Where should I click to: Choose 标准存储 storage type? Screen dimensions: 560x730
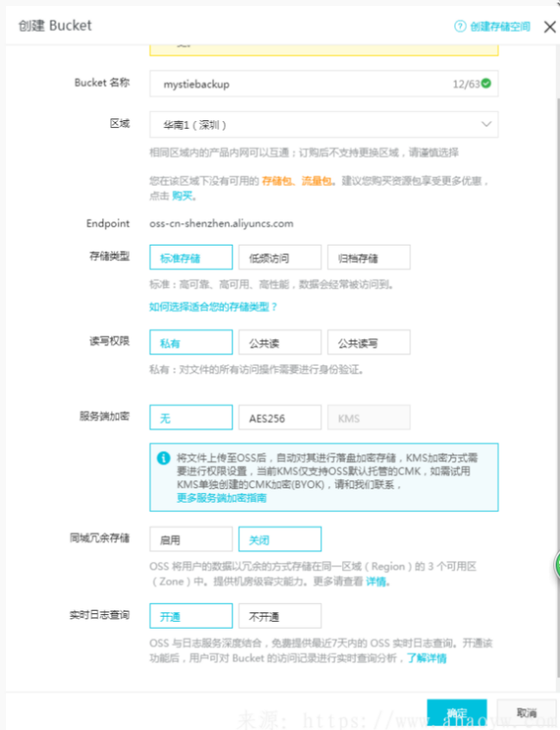(191, 258)
